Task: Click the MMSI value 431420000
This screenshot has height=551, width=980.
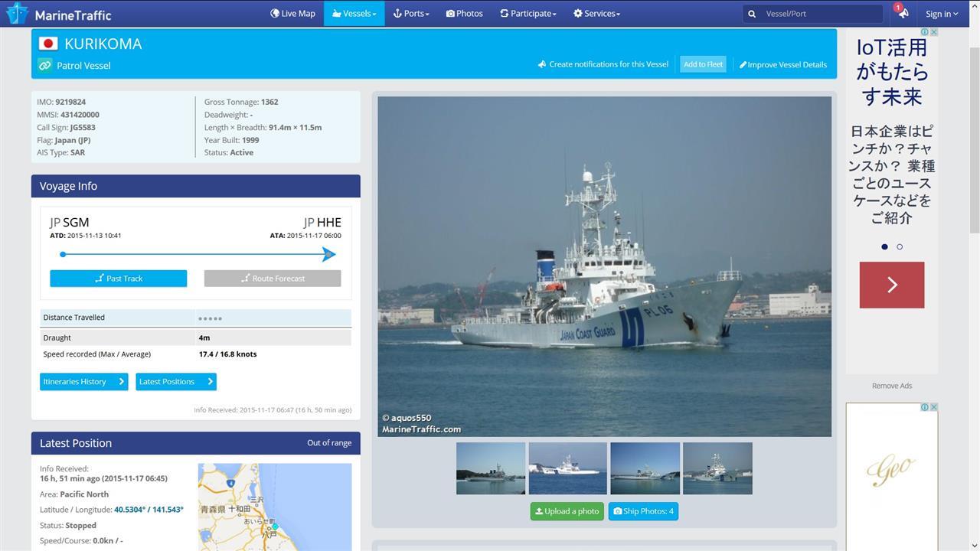Action: click(x=80, y=115)
